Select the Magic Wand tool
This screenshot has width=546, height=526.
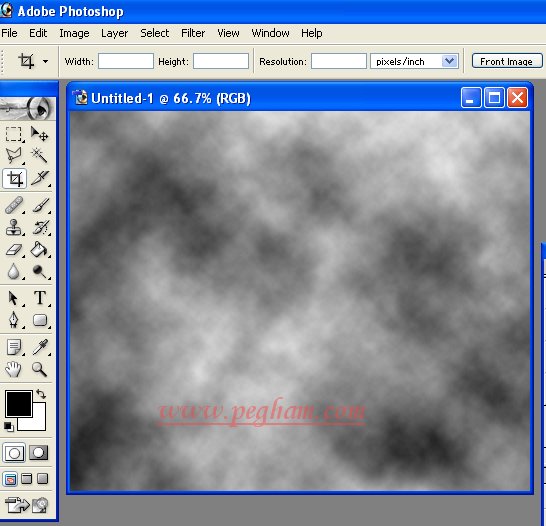tap(39, 156)
